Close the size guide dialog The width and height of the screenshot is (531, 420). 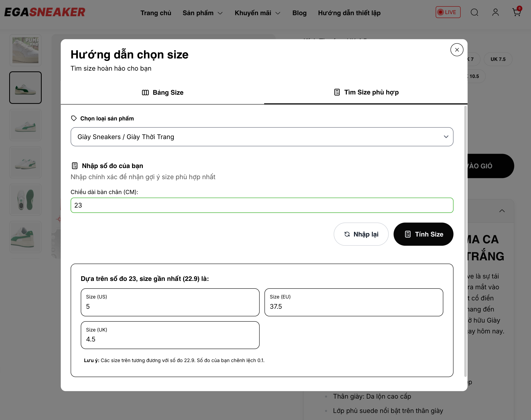[457, 50]
